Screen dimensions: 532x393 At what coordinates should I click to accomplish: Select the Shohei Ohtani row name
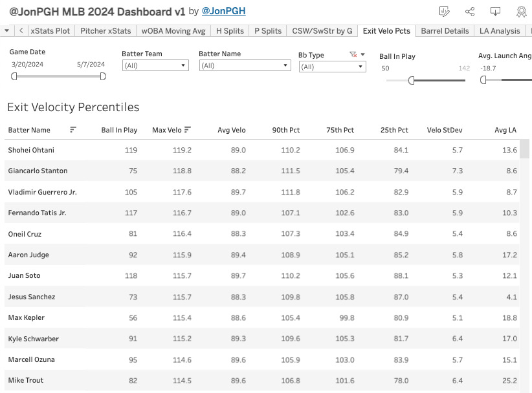[31, 150]
